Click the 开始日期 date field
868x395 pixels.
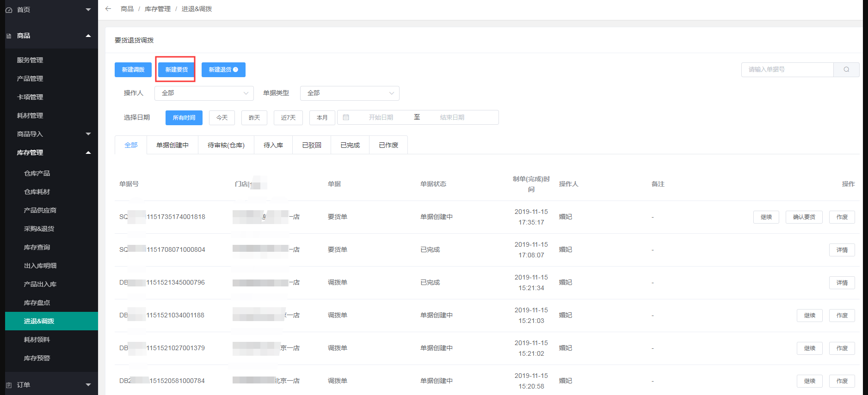coord(381,117)
